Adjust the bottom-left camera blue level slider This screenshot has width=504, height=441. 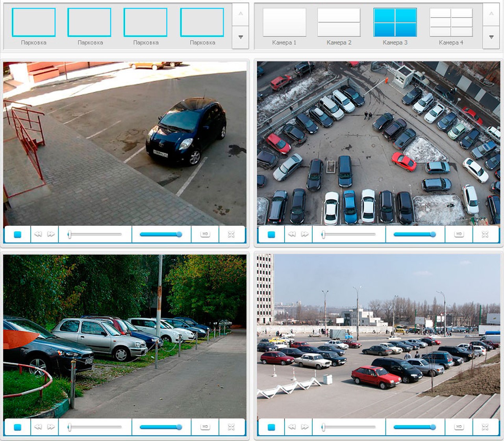[161, 427]
